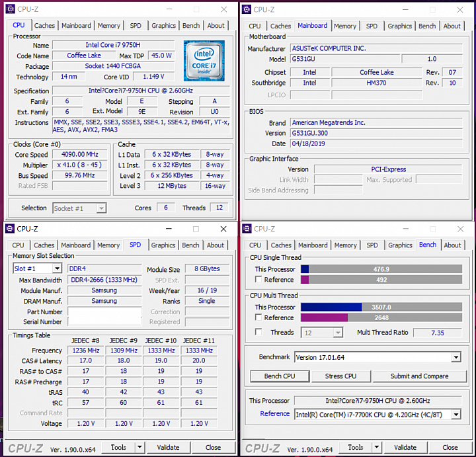Screen dimensions: 476x457
Task: Switch to the Caches tab in the CPU window
Action: tap(44, 26)
